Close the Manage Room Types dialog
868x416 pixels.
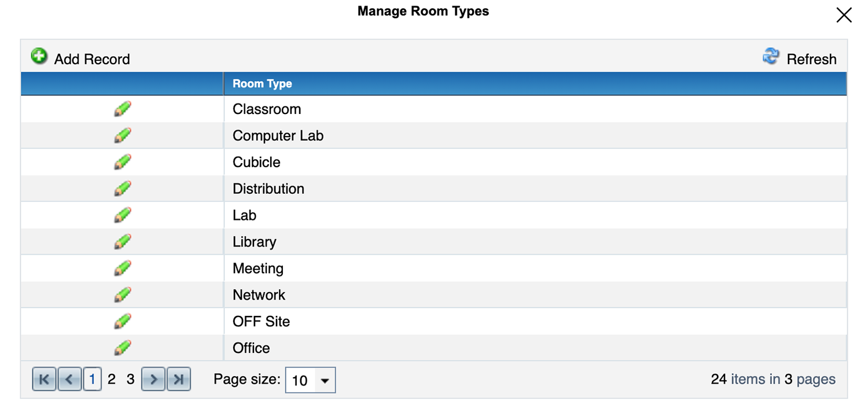point(844,15)
